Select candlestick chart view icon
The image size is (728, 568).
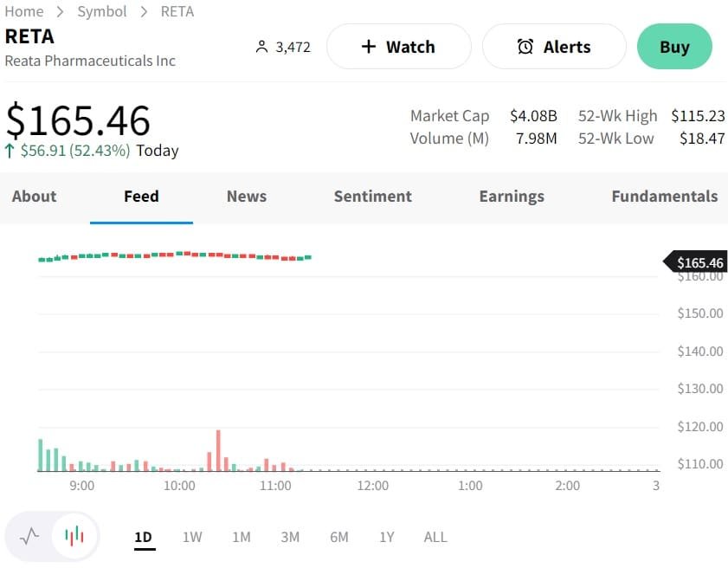click(74, 536)
